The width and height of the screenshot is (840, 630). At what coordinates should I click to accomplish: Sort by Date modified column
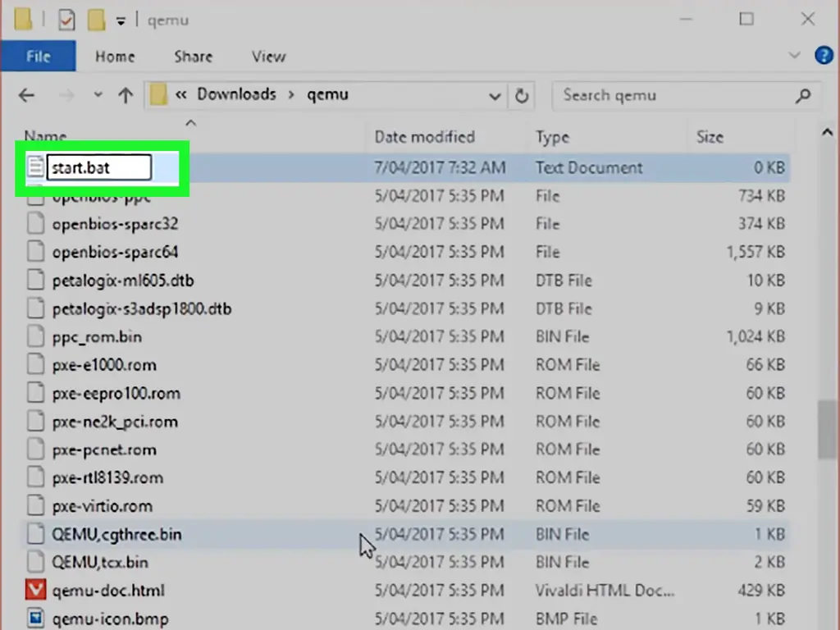(x=424, y=137)
